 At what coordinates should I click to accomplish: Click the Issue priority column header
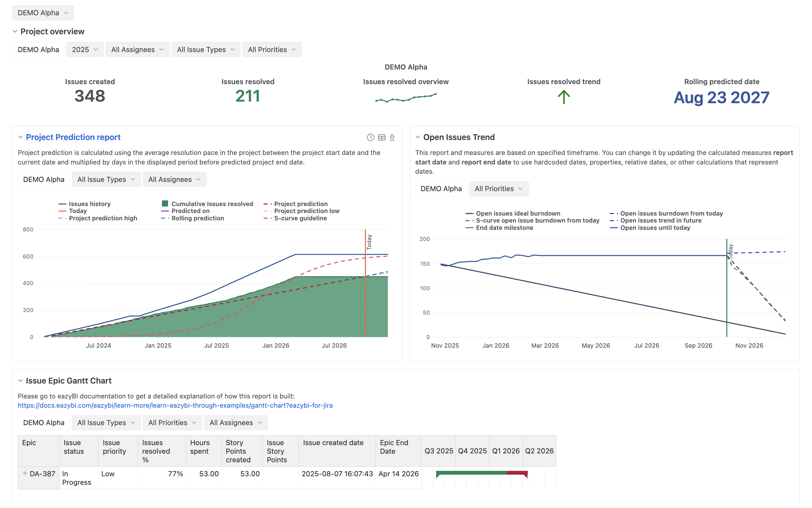[118, 451]
